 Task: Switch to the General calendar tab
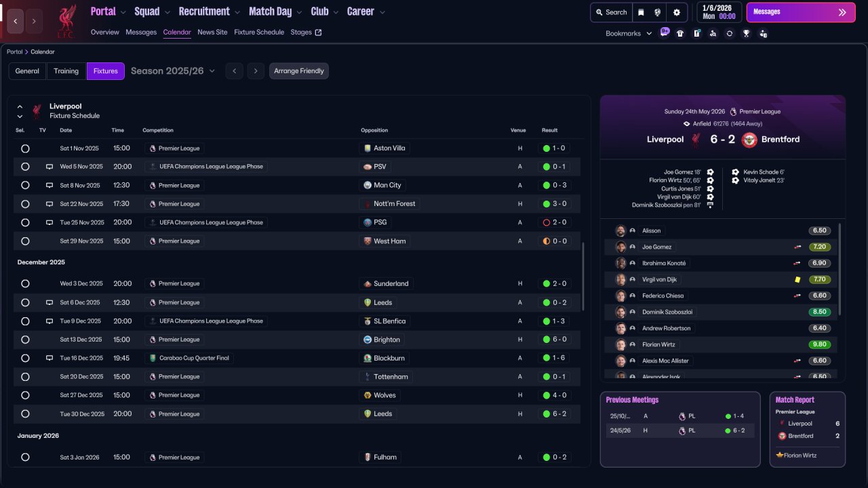pyautogui.click(x=27, y=71)
